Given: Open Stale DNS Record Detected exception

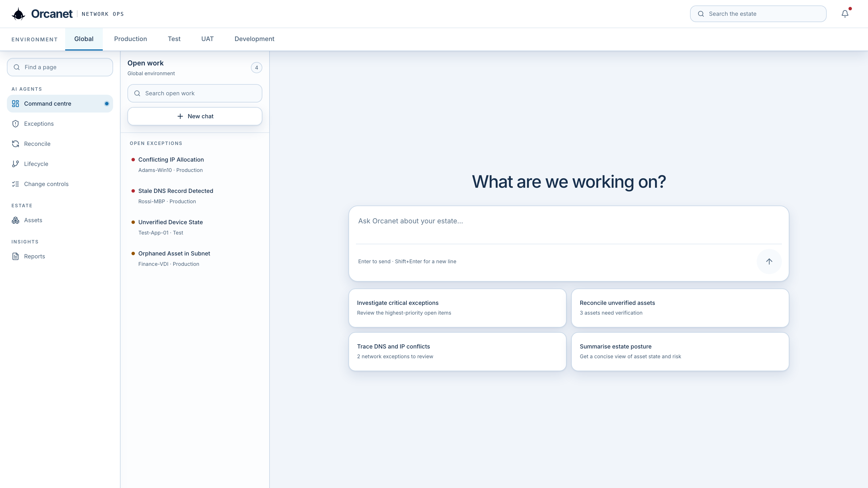Looking at the screenshot, I should click(x=195, y=196).
